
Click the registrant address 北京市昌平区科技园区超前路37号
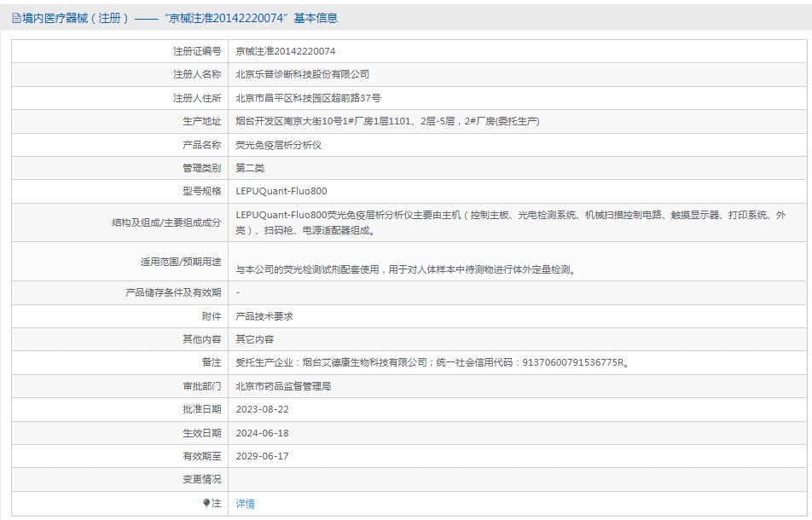(308, 98)
